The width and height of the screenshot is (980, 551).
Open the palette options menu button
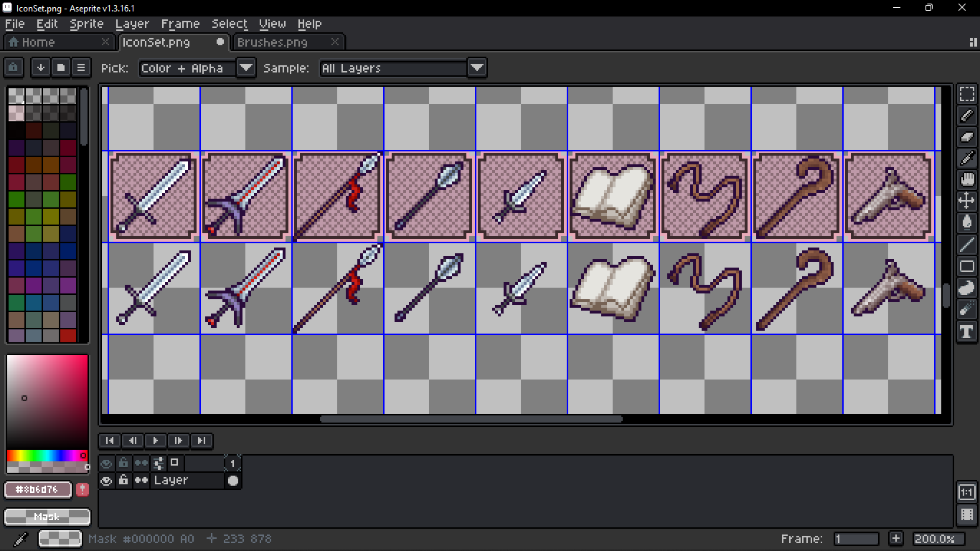tap(81, 68)
